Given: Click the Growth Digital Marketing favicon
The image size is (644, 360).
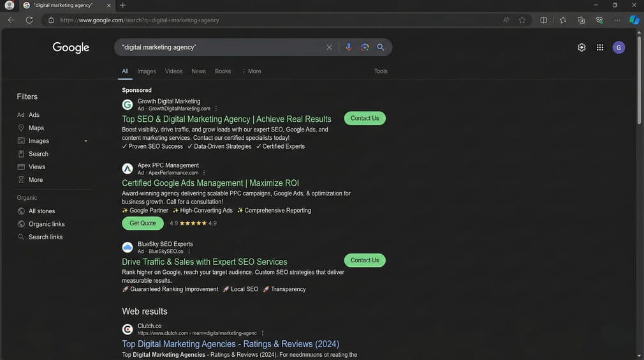Looking at the screenshot, I should pos(128,105).
